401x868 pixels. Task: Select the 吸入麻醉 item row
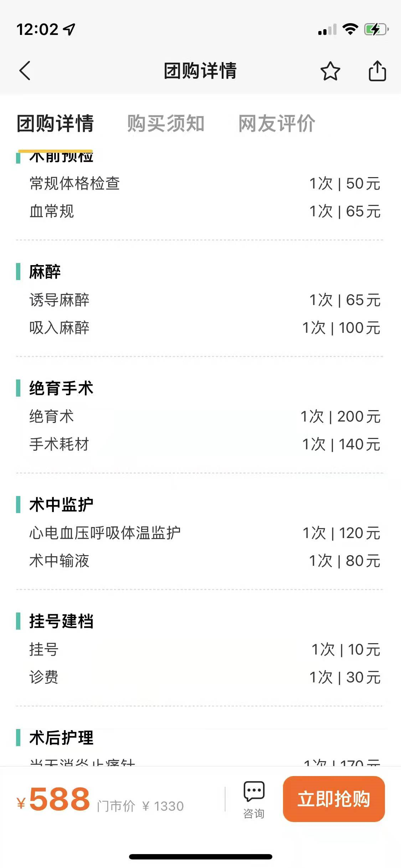(x=205, y=328)
